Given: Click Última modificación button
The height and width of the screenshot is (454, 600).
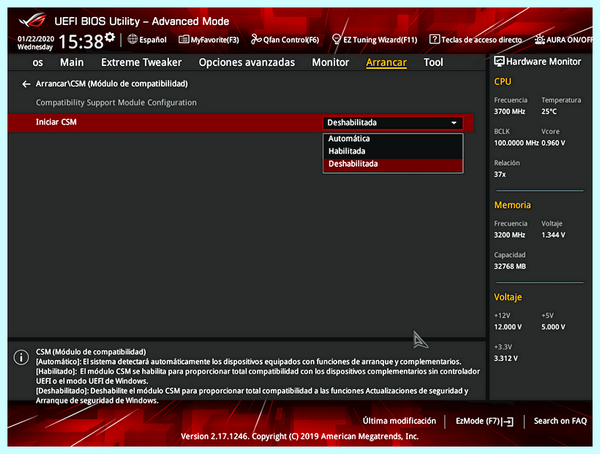Looking at the screenshot, I should [399, 421].
